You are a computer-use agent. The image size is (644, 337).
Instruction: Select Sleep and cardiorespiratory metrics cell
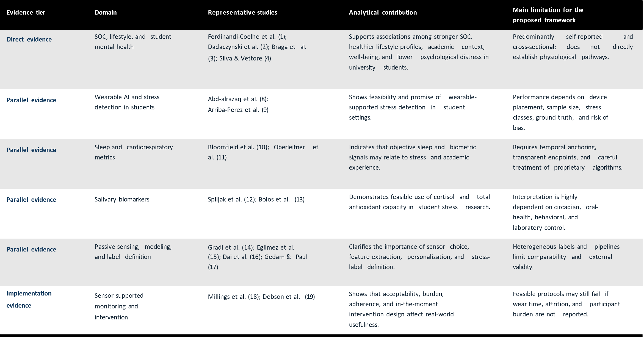click(134, 152)
